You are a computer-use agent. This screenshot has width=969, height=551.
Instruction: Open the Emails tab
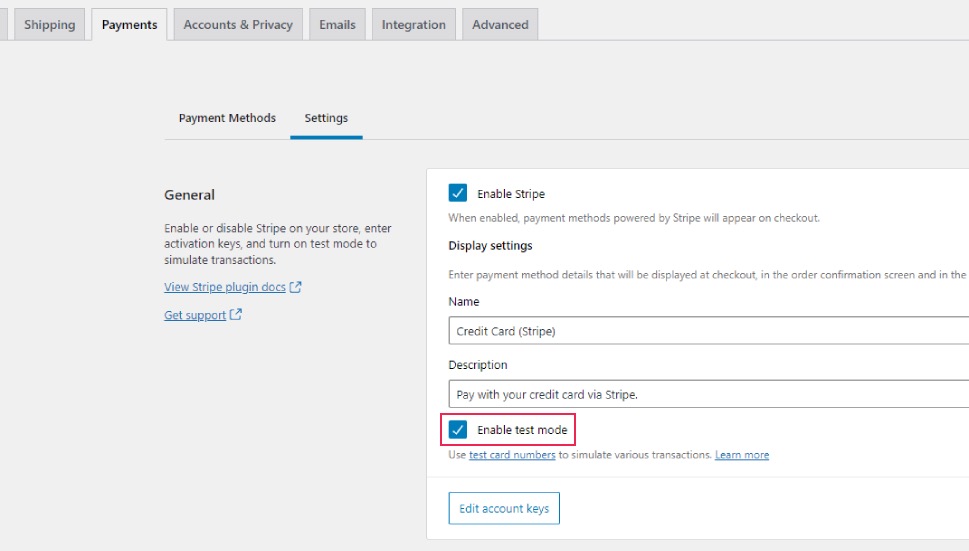coord(337,25)
